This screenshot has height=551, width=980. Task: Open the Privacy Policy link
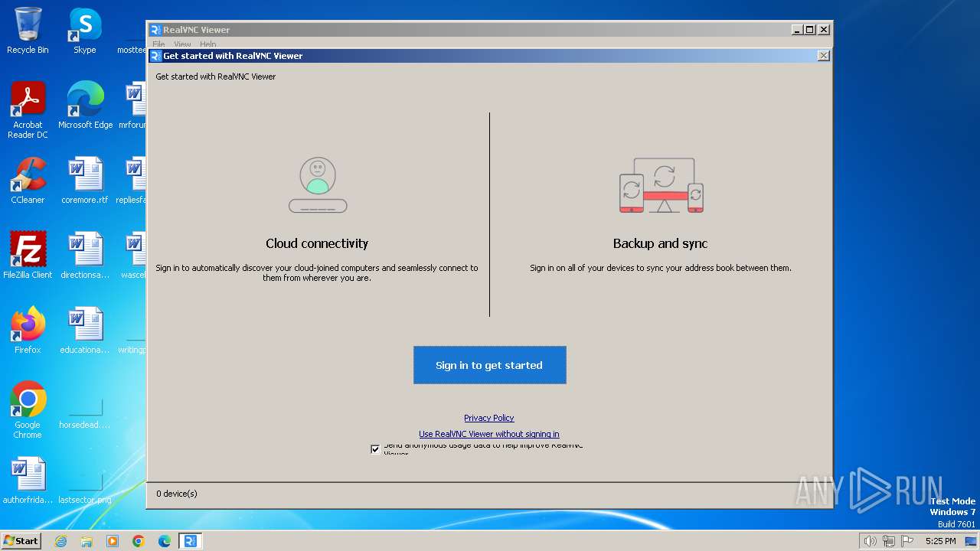click(x=488, y=418)
